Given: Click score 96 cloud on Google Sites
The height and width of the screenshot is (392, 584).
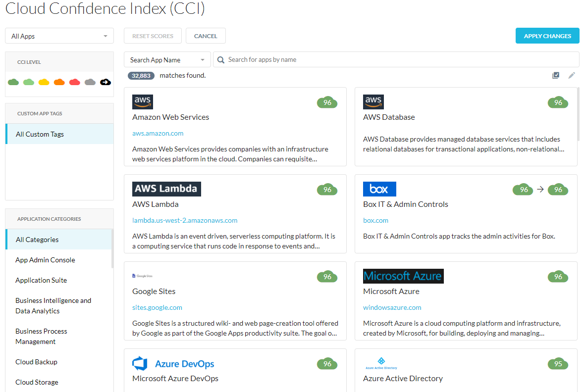Looking at the screenshot, I should (x=327, y=277).
